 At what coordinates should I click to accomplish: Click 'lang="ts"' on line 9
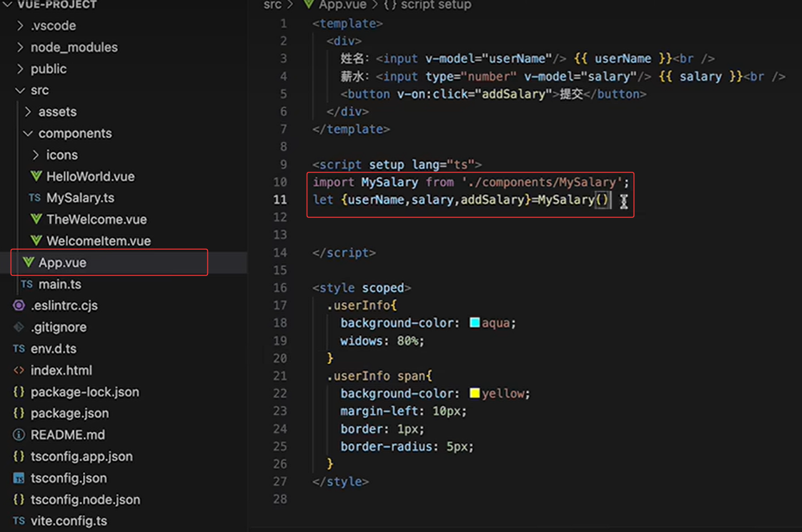(x=443, y=165)
